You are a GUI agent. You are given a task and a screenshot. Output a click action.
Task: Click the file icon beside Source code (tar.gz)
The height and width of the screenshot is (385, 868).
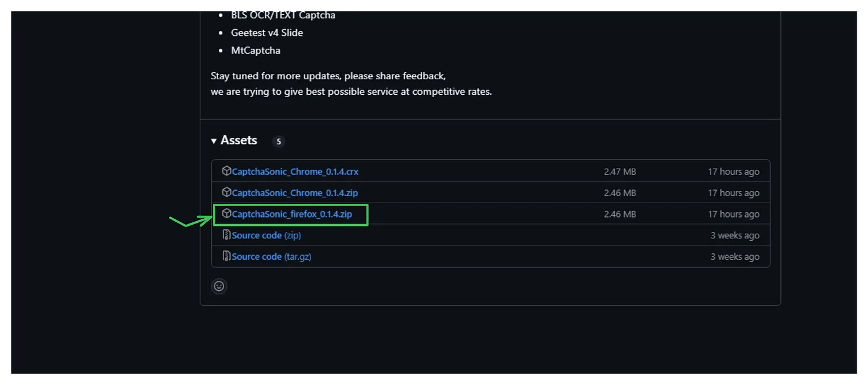[227, 256]
